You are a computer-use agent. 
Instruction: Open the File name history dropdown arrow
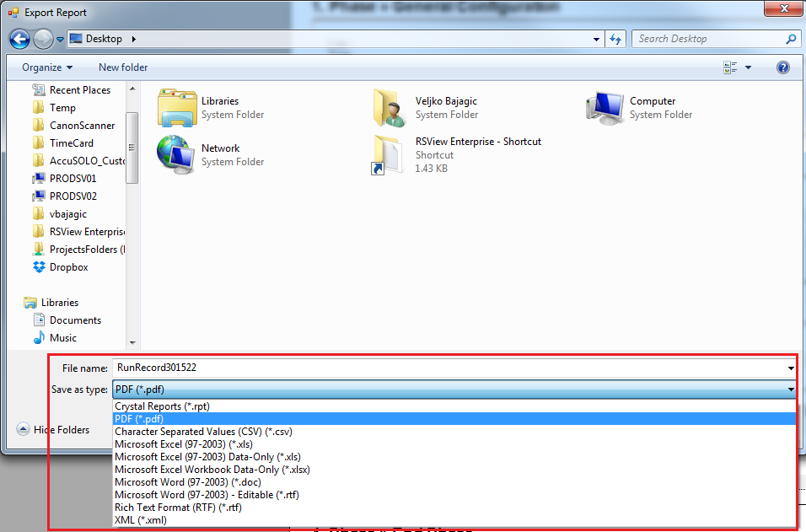click(791, 368)
